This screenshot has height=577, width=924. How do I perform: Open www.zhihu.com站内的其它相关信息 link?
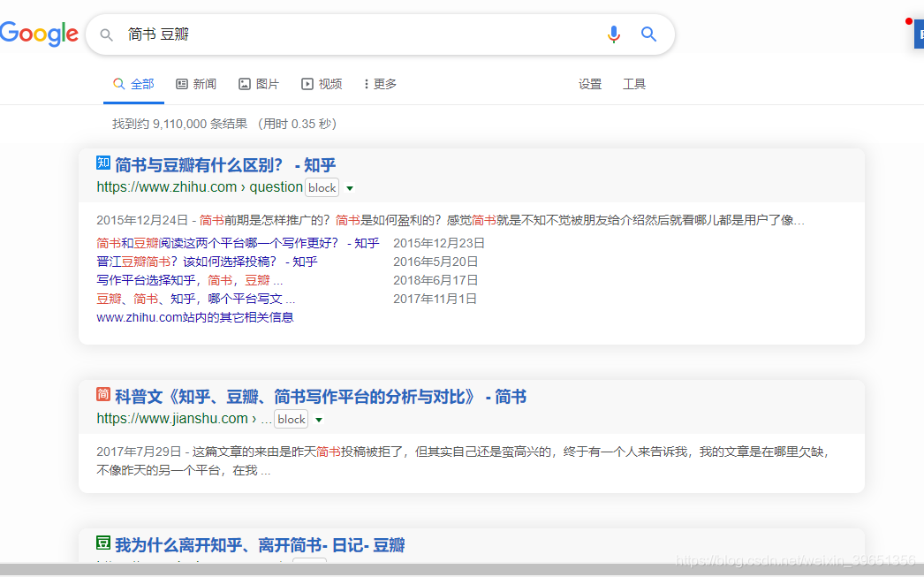click(x=195, y=318)
